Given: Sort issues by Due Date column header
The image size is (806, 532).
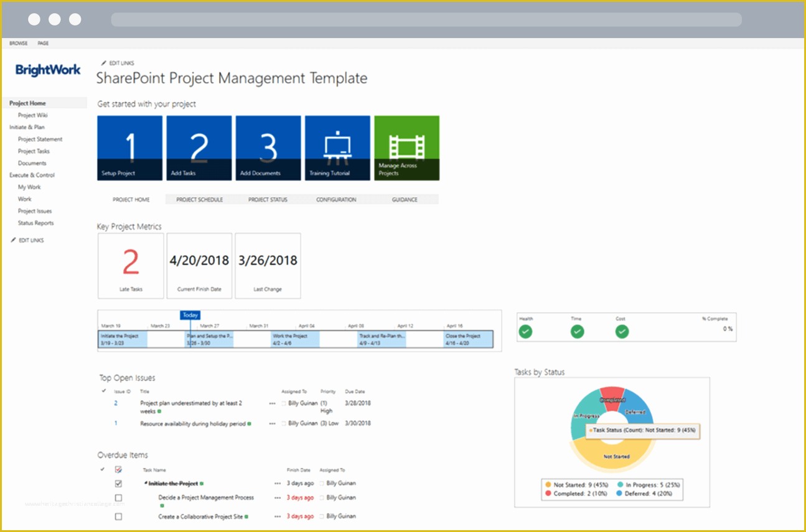Looking at the screenshot, I should coord(355,392).
